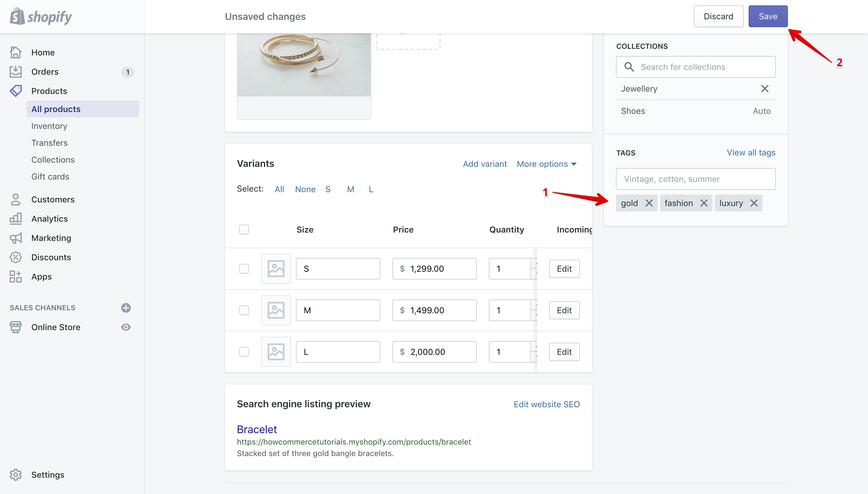Edit the size M variant
This screenshot has height=494, width=868.
(x=564, y=310)
